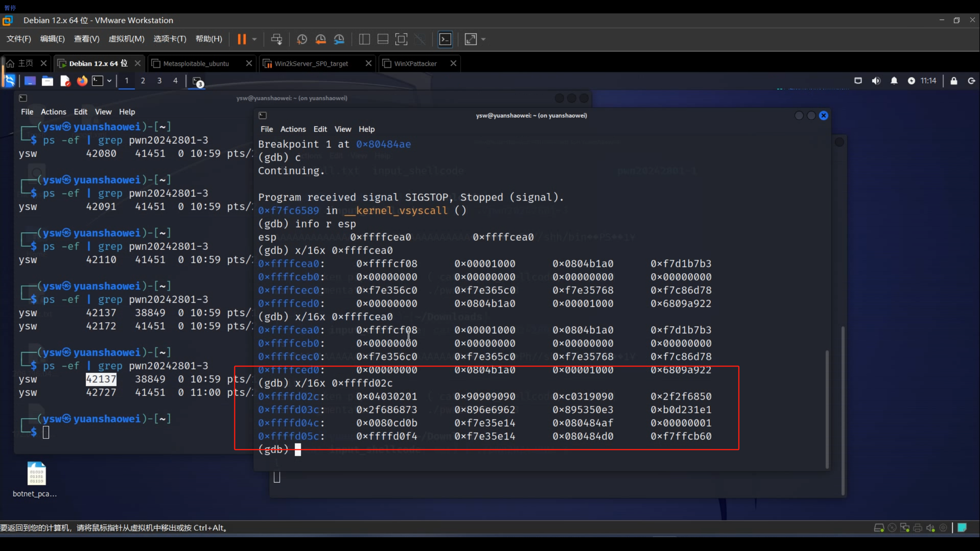Click send Ctrl+Alt+Del toolbar icon
This screenshot has width=980, height=551.
[276, 39]
